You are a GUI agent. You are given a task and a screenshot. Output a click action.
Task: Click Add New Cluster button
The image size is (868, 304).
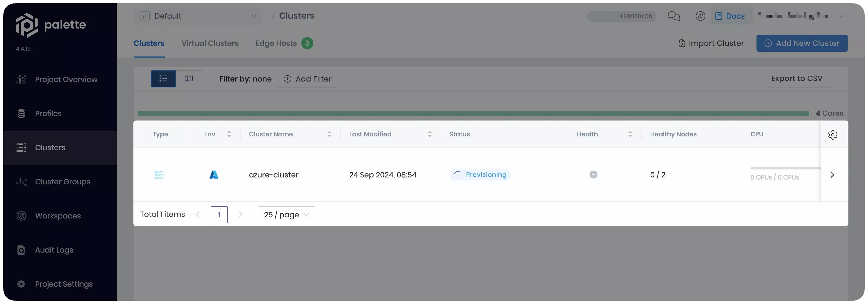[802, 43]
